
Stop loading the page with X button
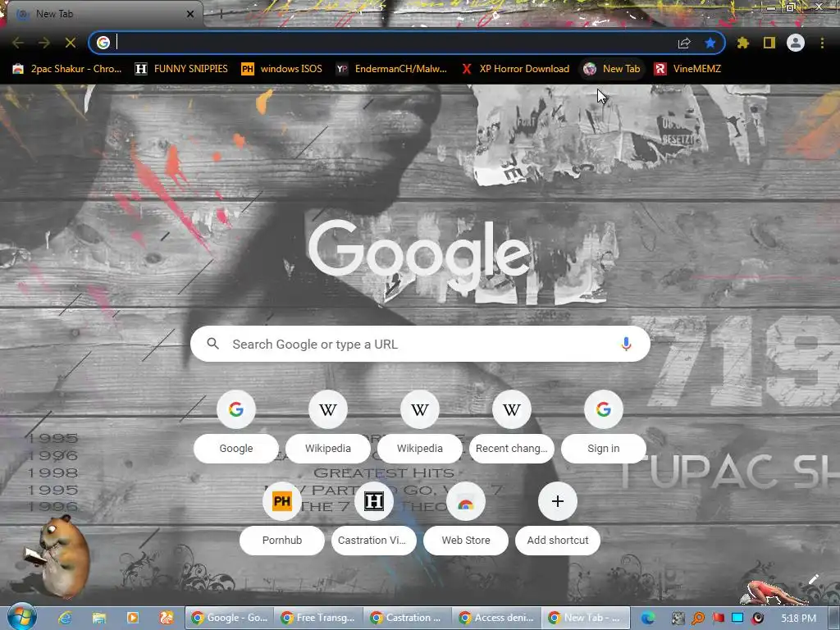(71, 43)
